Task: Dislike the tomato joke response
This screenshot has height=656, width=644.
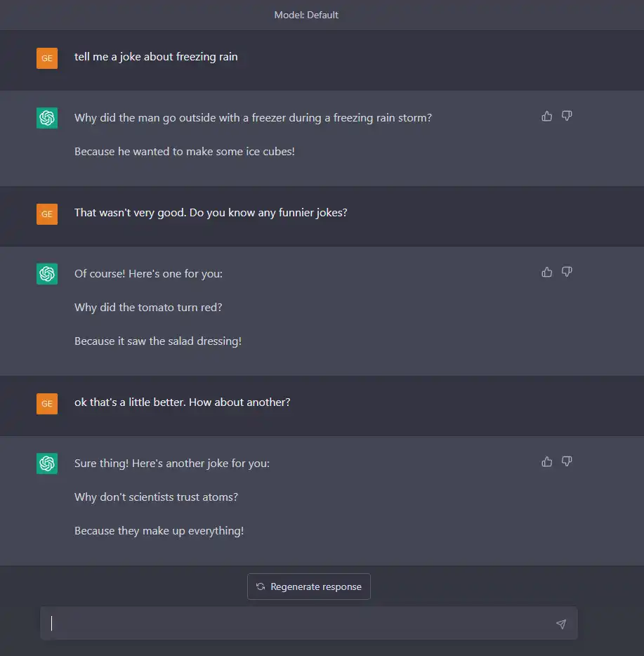Action: click(x=567, y=272)
